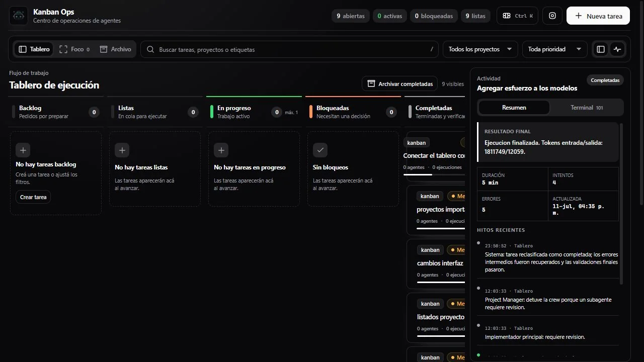Filter by the 9 abiertas counter
644x362 pixels.
click(x=351, y=16)
